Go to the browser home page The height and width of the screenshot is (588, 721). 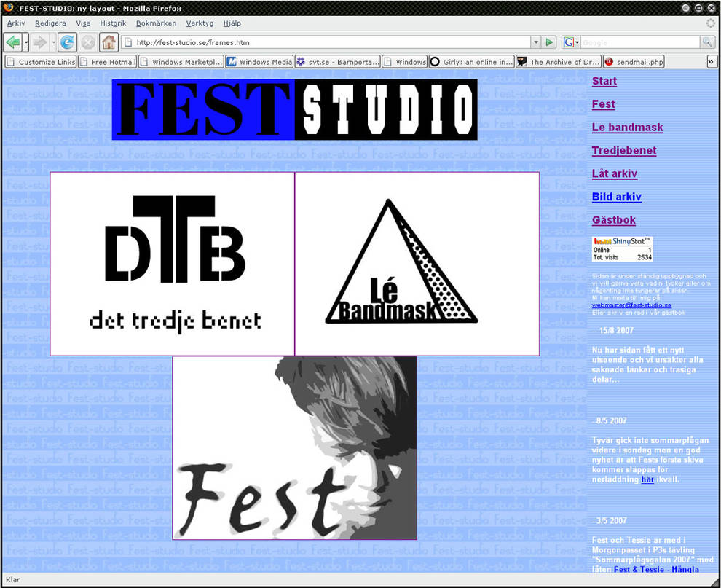click(x=110, y=42)
